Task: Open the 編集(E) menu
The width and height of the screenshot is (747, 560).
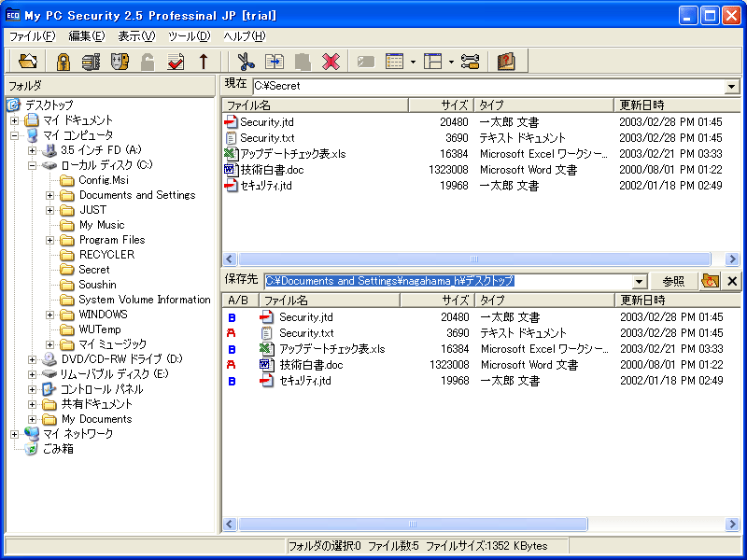Action: tap(86, 36)
